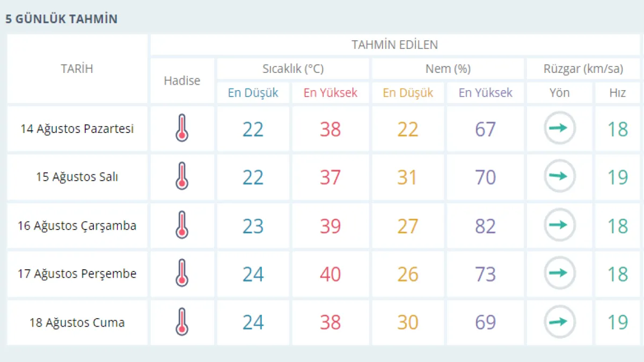This screenshot has width=644, height=362.
Task: Click wind direction arrow for 14 Ağustos Pazartesi
Action: (560, 128)
